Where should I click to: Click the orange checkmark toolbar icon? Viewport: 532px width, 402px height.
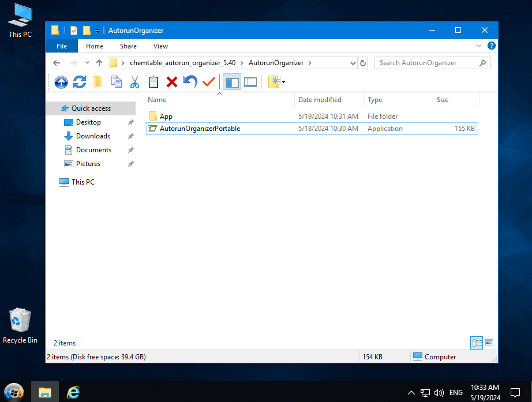(209, 82)
